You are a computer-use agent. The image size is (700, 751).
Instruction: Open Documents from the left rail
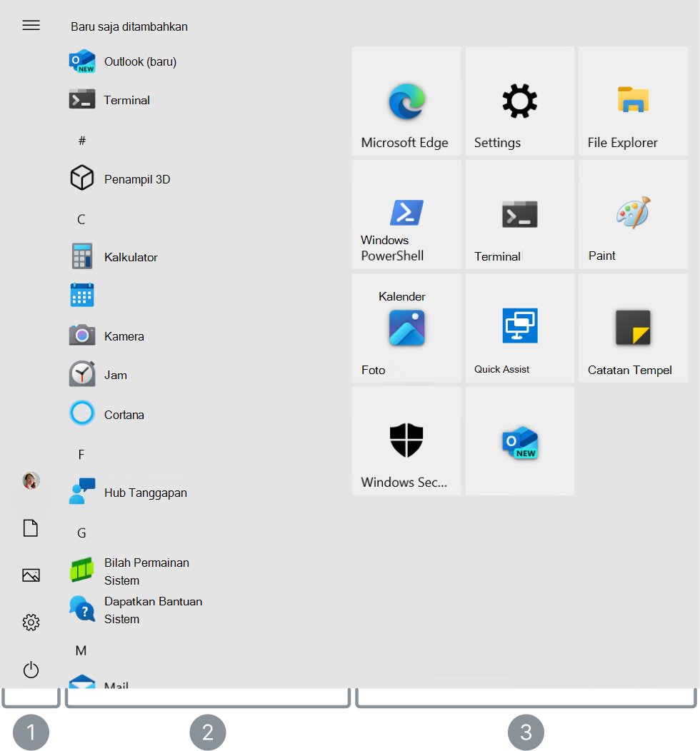tap(31, 528)
